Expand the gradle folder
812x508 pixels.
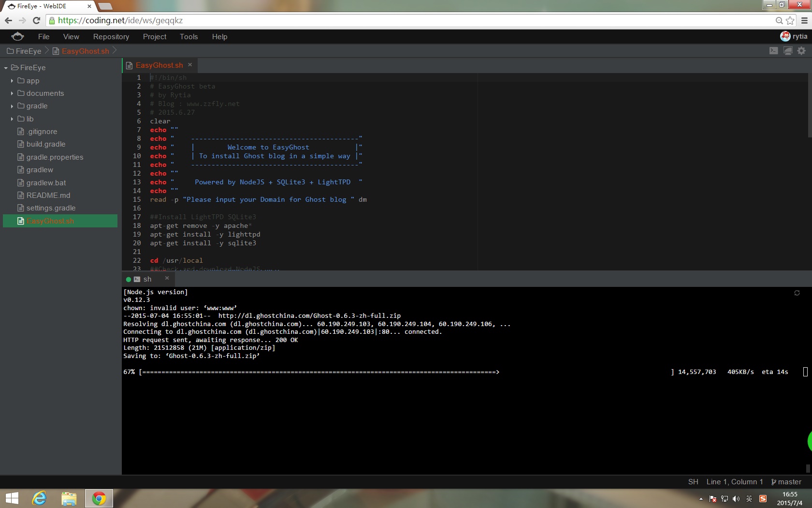pos(12,106)
